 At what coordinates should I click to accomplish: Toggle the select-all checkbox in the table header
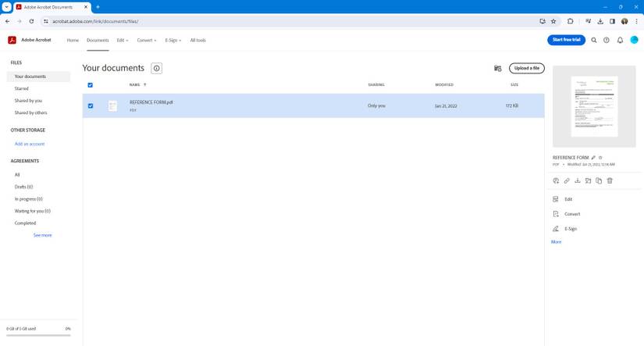91,85
